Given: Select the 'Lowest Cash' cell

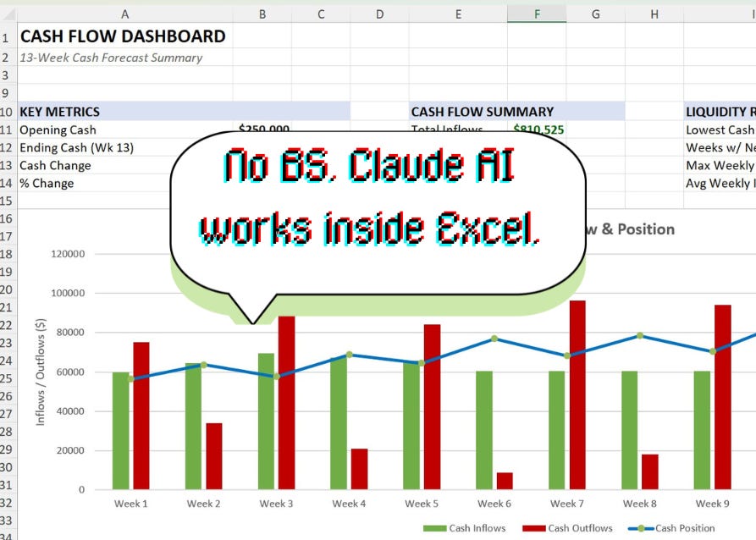Looking at the screenshot, I should pos(720,129).
